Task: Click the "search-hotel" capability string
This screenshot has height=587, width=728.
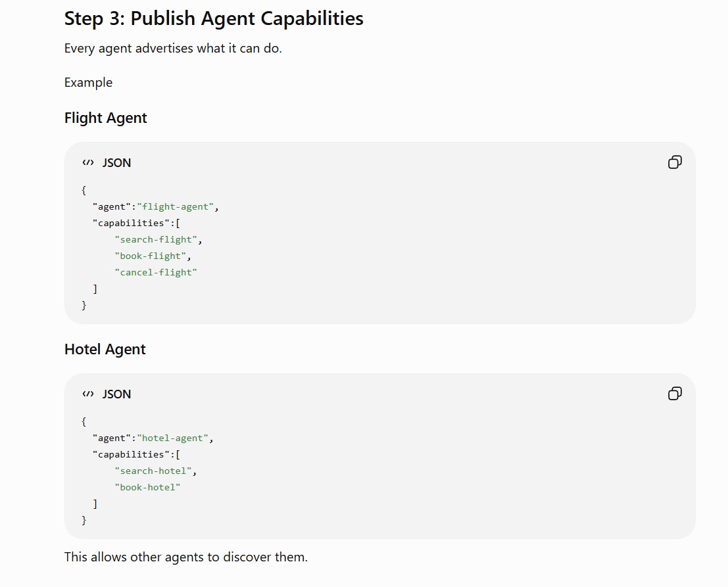Action: pyautogui.click(x=153, y=471)
